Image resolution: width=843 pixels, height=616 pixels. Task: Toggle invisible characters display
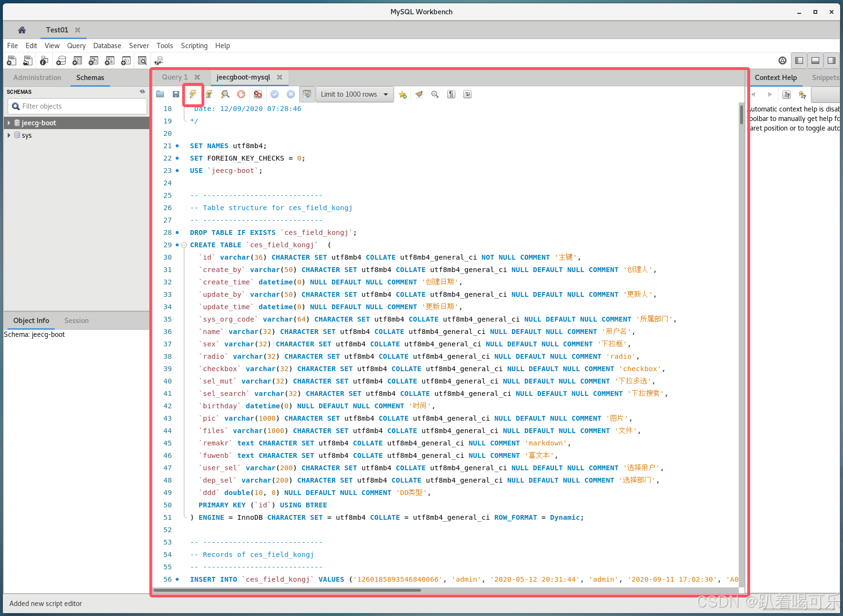click(x=451, y=94)
